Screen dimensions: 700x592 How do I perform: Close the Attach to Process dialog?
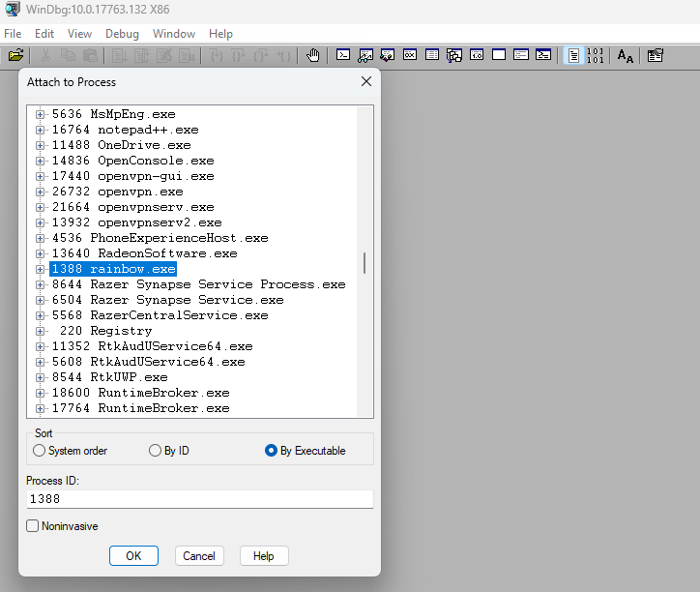(366, 81)
